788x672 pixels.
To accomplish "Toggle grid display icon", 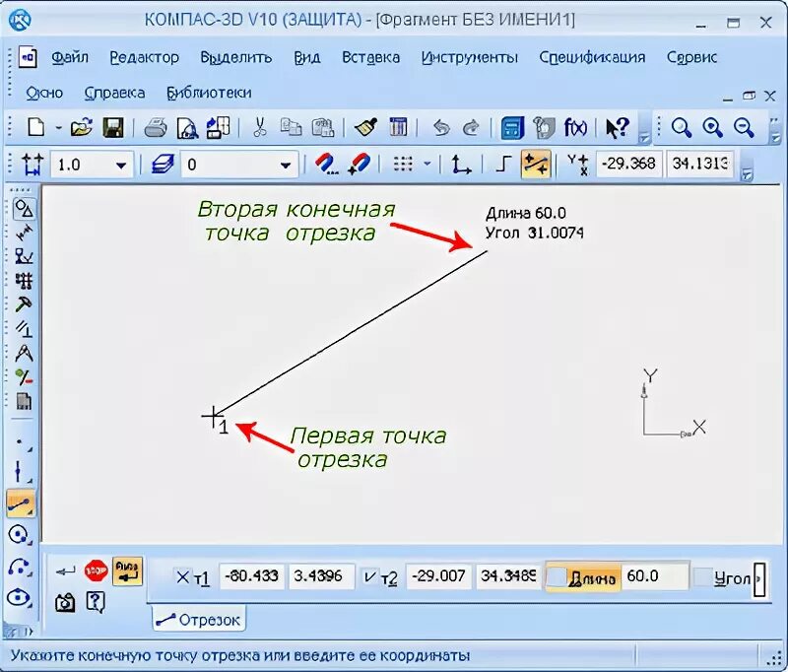I will [x=403, y=164].
